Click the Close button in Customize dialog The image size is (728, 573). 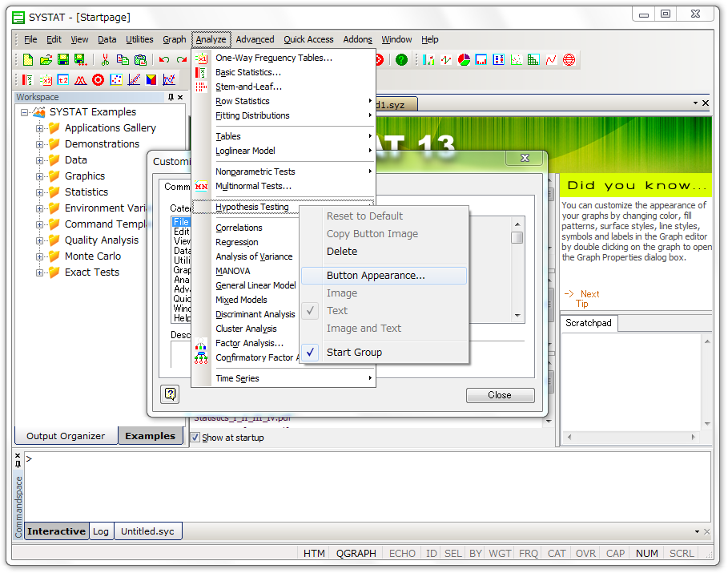[500, 395]
